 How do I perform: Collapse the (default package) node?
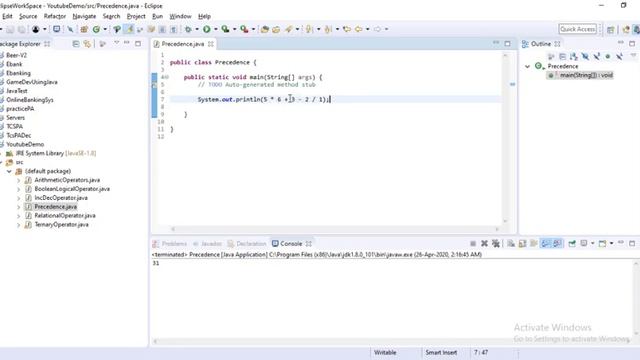click(9, 171)
